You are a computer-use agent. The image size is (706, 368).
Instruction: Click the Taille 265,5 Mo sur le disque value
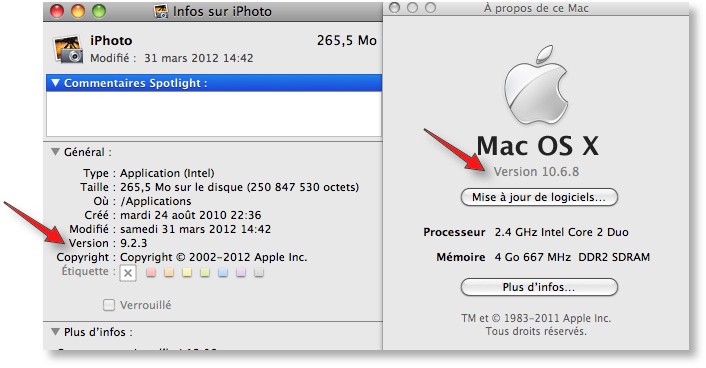(239, 187)
